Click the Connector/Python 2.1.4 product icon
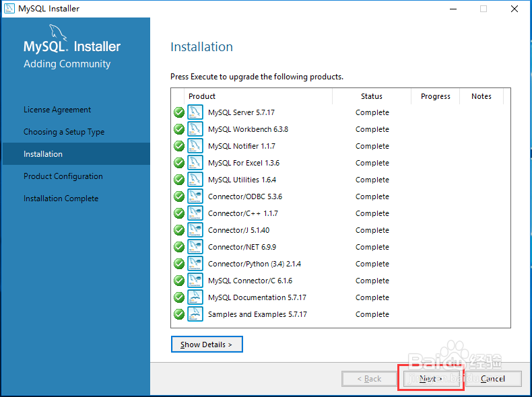Screen dimensions: 532x397 (195, 264)
